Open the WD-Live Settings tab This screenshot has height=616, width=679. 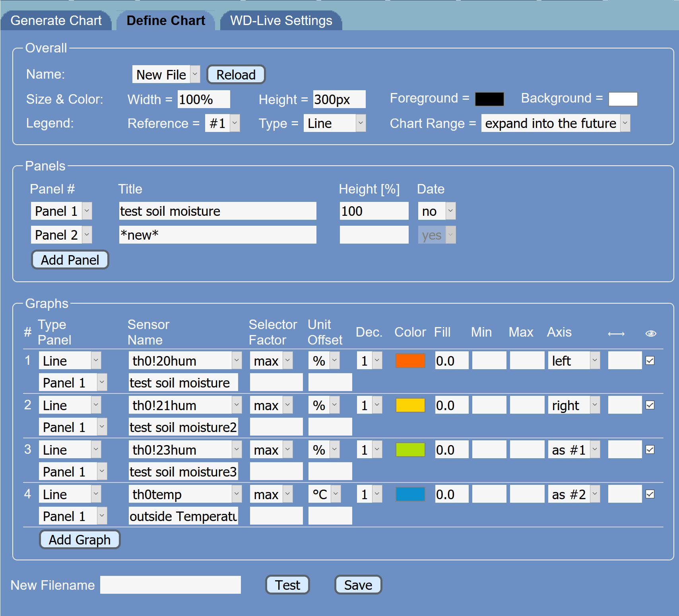point(281,21)
